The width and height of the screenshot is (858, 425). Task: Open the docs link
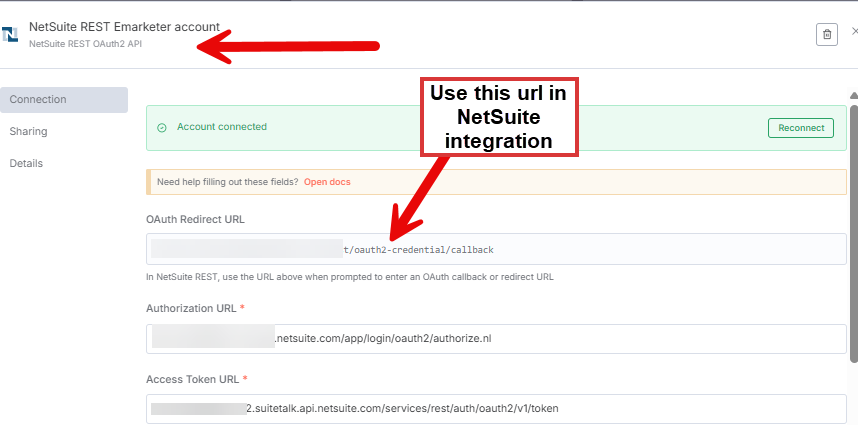click(327, 182)
